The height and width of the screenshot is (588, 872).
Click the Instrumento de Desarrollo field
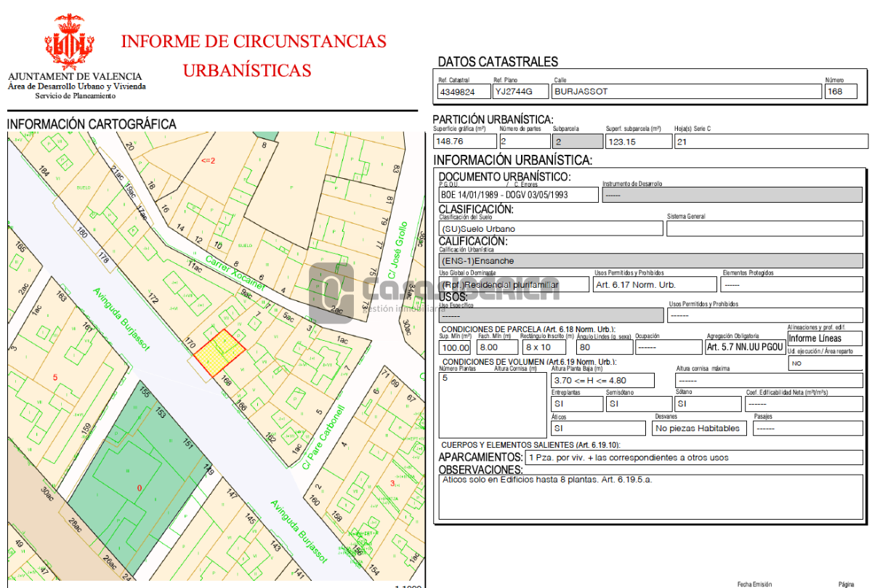pos(732,195)
